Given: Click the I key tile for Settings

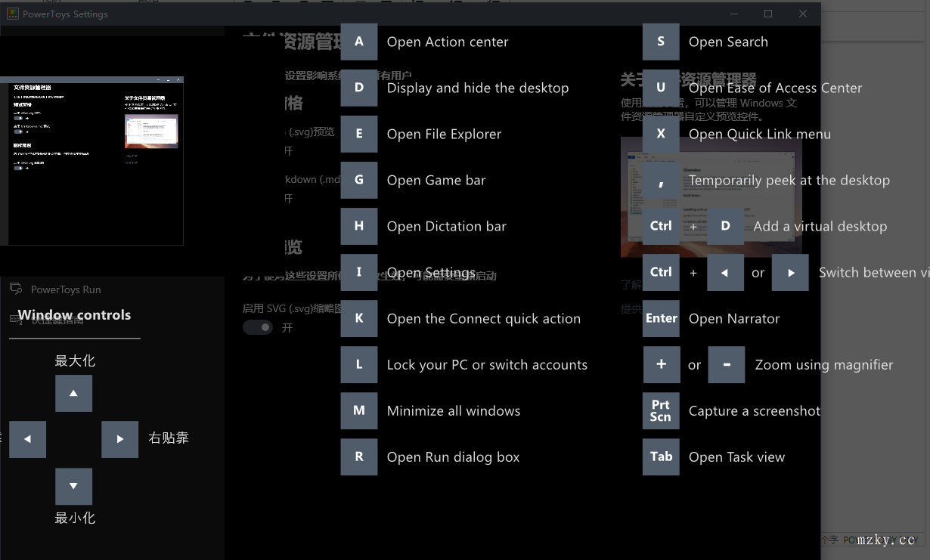Looking at the screenshot, I should (359, 272).
